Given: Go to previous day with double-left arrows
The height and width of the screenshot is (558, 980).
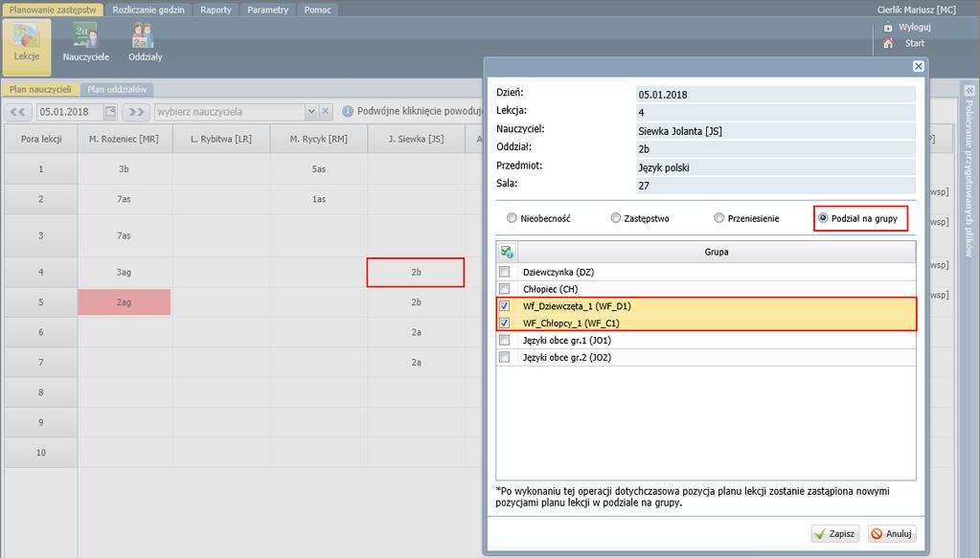Looking at the screenshot, I should 18,112.
